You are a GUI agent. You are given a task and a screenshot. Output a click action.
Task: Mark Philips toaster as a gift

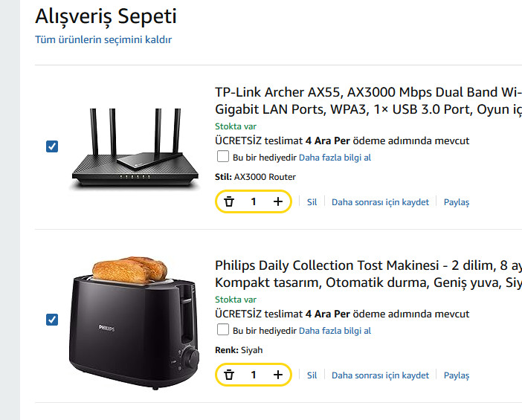[222, 330]
